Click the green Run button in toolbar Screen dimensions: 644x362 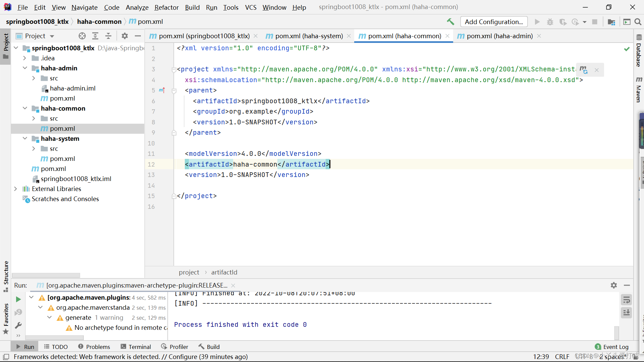tap(18, 299)
